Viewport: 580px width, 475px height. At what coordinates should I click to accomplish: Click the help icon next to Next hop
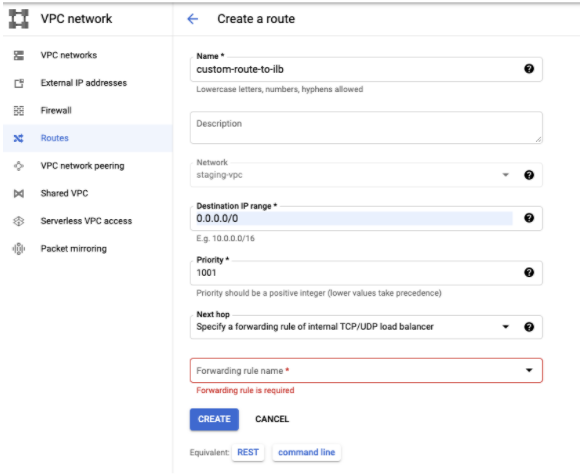point(529,327)
